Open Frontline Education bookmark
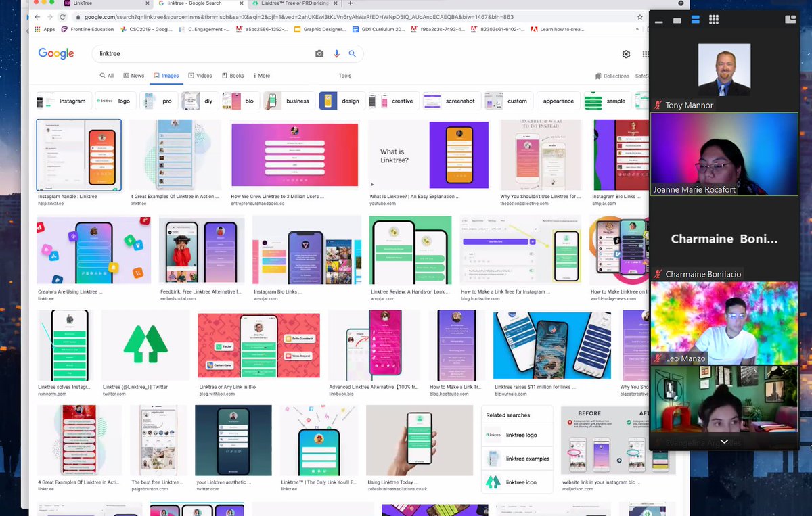 pyautogui.click(x=87, y=29)
